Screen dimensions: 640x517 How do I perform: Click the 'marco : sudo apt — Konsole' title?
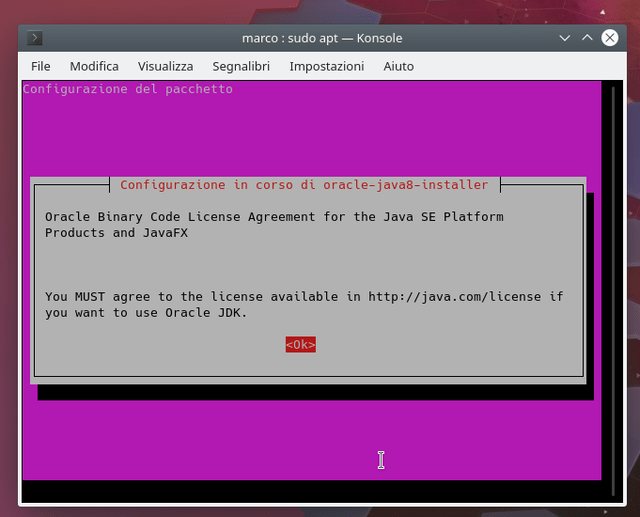point(322,38)
